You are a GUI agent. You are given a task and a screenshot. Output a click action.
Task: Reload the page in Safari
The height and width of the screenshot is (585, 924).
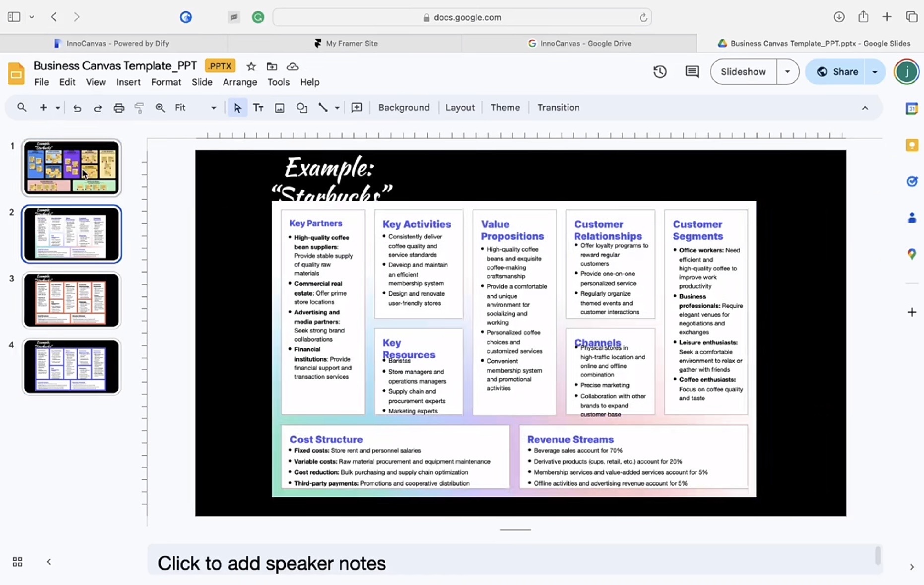[643, 17]
